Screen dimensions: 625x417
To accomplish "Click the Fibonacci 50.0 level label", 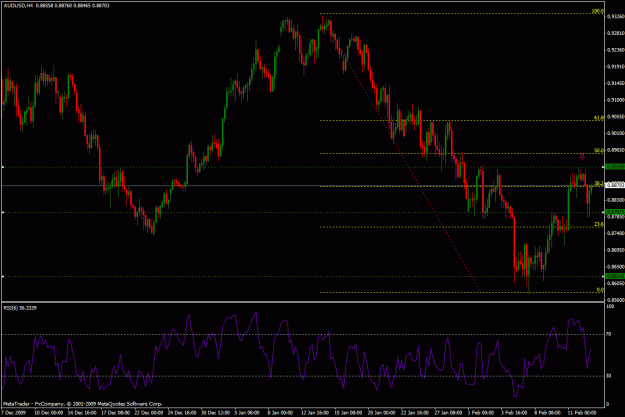I will click(599, 151).
